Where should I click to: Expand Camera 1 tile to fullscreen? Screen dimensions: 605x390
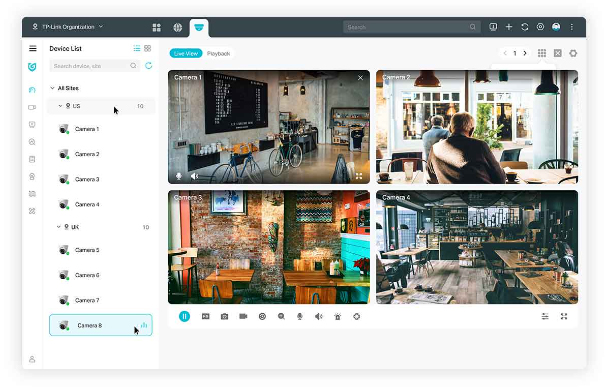click(x=359, y=176)
